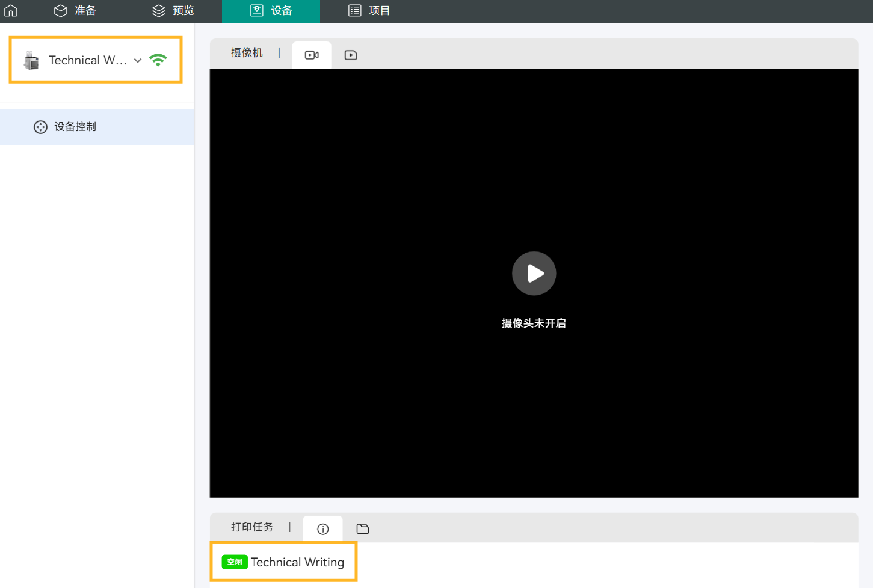Open the 项目 tab
This screenshot has width=873, height=588.
click(x=369, y=11)
